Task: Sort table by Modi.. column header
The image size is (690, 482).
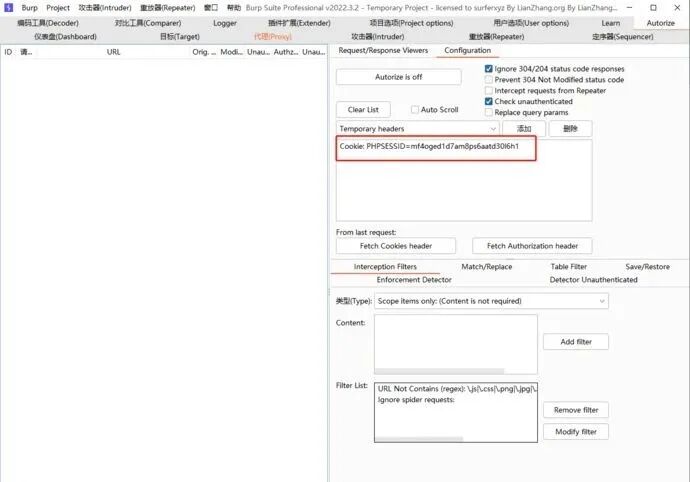Action: [x=231, y=52]
